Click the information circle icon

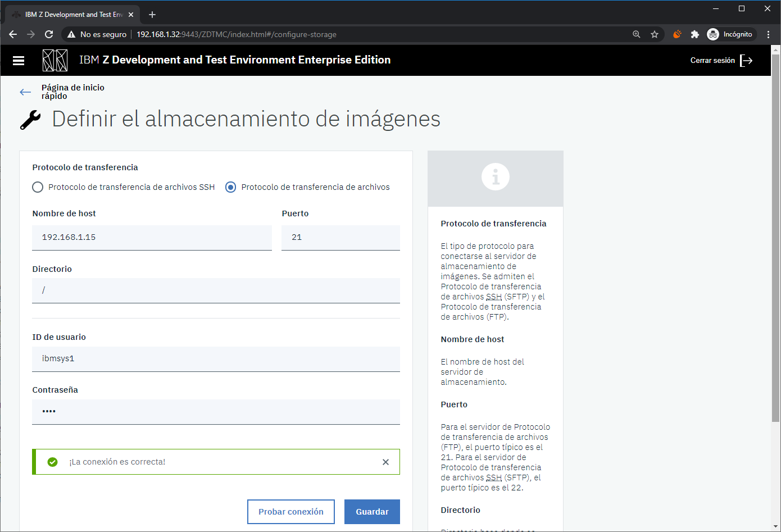coord(496,177)
